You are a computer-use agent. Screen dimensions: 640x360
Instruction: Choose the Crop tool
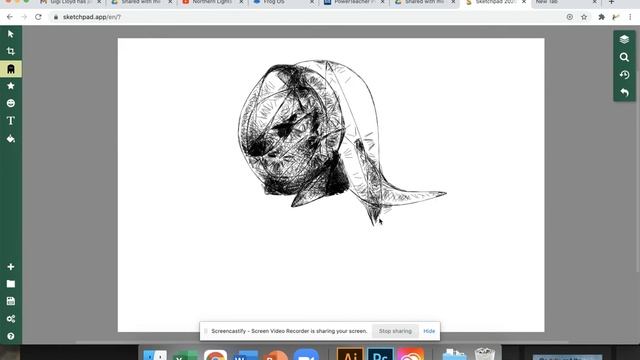pyautogui.click(x=11, y=51)
